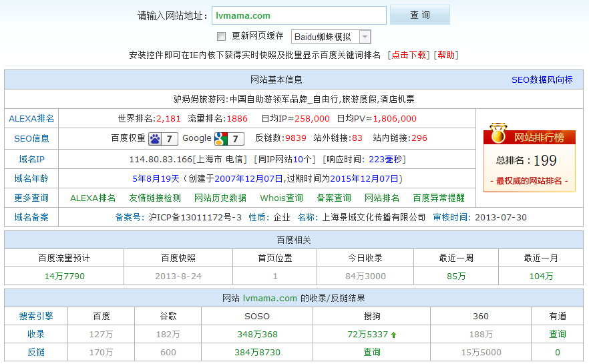The width and height of the screenshot is (589, 364).
Task: Open the Baidu蜘蛛模拟 dropdown
Action: 331,37
